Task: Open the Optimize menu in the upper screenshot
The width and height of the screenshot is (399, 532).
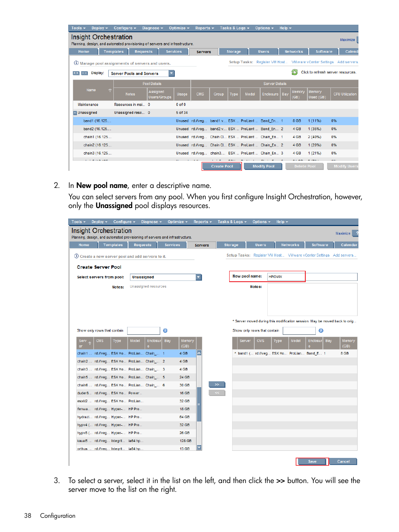Action: (179, 28)
